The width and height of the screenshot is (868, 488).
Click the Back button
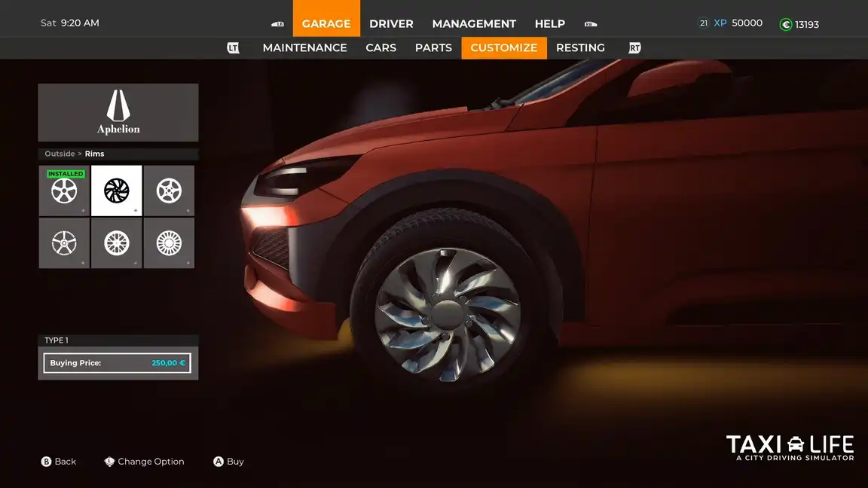(59, 462)
